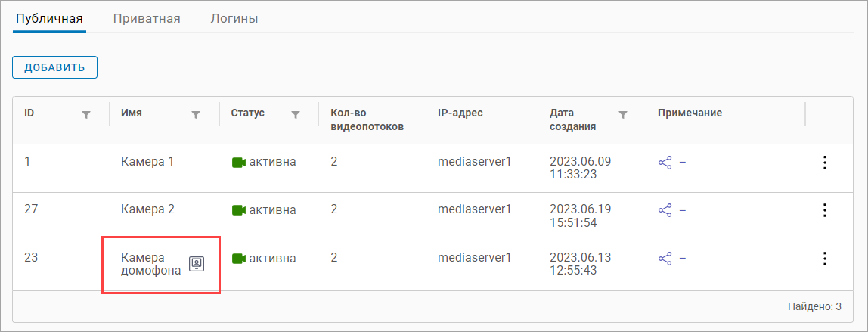Image resolution: width=868 pixels, height=332 pixels.
Task: Open filter for Статус column
Action: [296, 114]
